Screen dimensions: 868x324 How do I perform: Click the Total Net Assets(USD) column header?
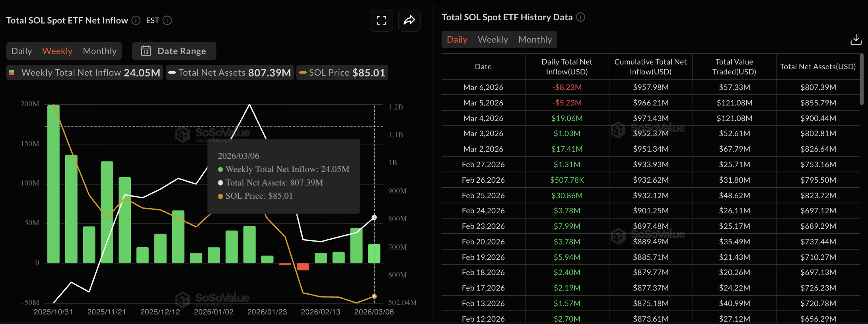click(x=817, y=66)
